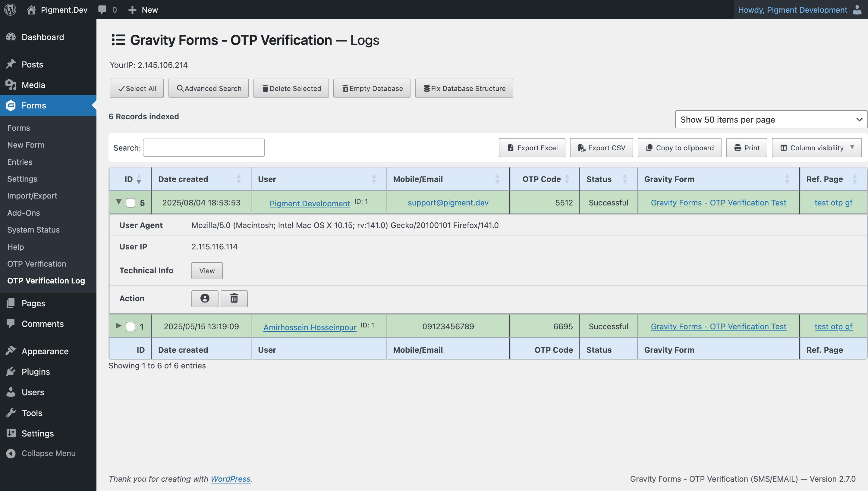Viewport: 868px width, 491px height.
Task: Open test otp gf link in record 1
Action: (x=833, y=327)
